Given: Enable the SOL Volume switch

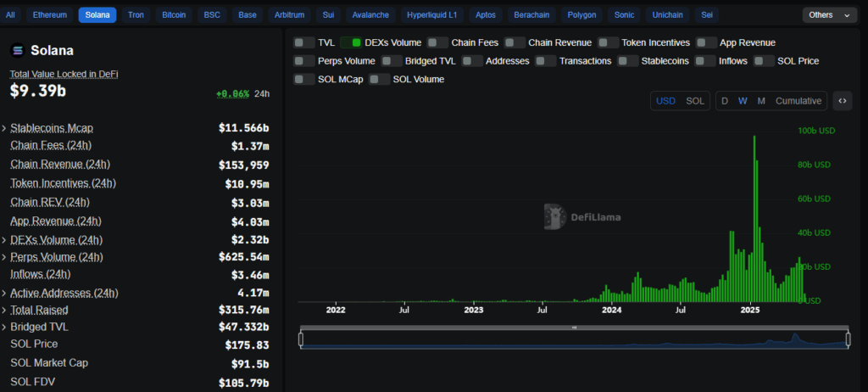Looking at the screenshot, I should click(379, 79).
